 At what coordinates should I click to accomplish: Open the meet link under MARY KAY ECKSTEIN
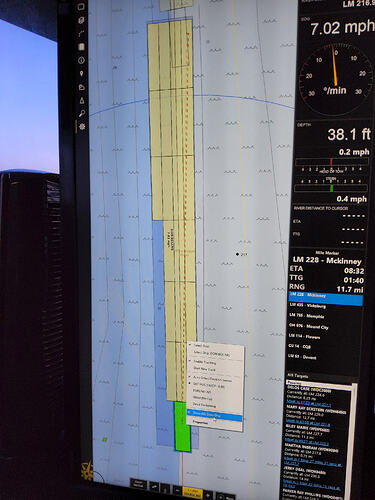tap(308, 423)
